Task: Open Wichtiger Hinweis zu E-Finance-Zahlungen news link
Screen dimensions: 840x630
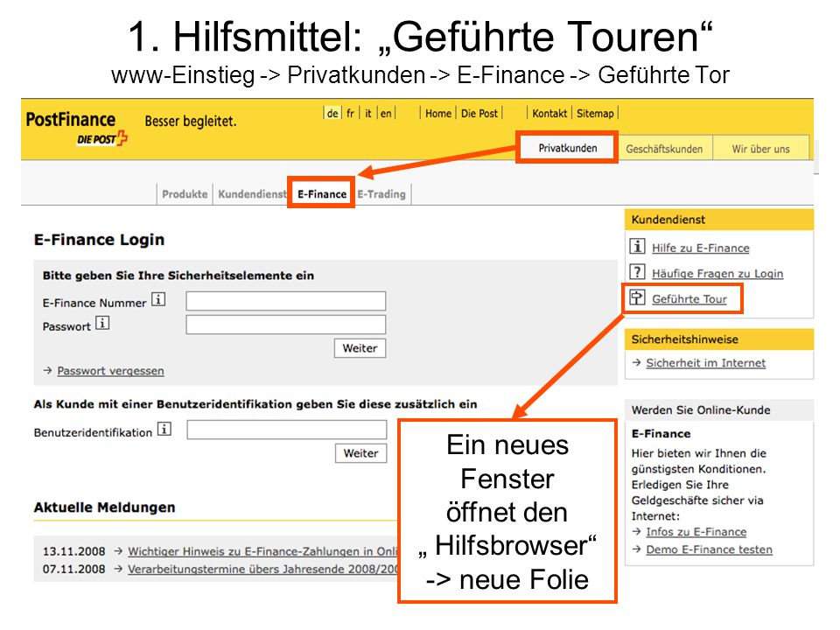Action: tap(262, 551)
